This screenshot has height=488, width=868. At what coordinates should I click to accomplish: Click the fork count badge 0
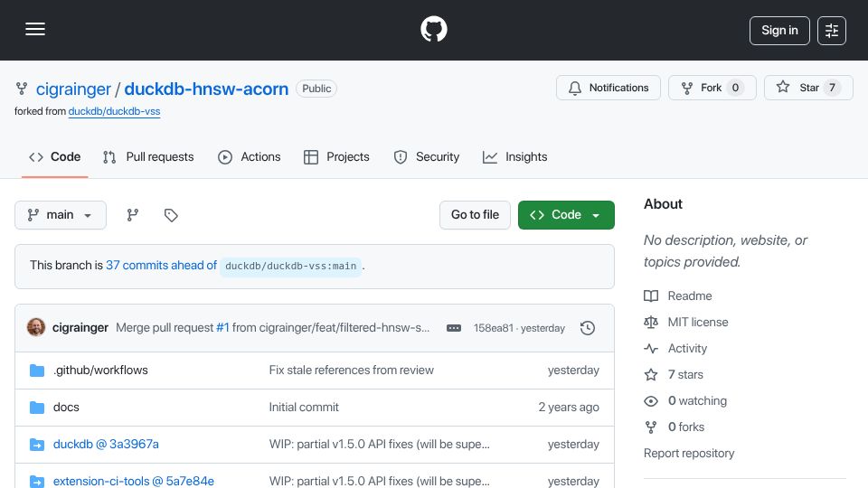pyautogui.click(x=735, y=88)
